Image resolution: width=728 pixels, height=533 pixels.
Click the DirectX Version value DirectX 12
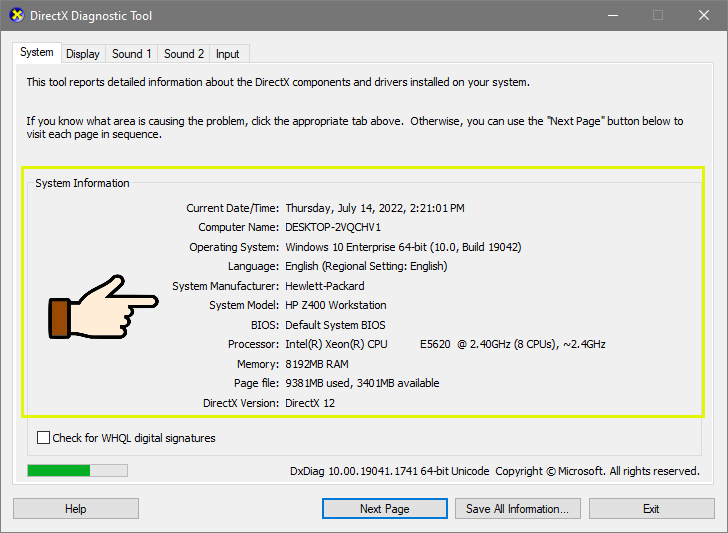tap(310, 403)
